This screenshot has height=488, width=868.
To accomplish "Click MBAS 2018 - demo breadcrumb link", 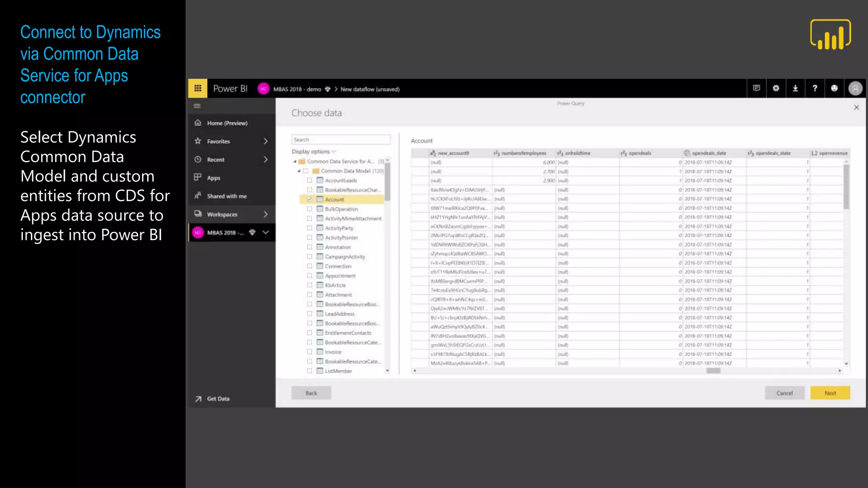I will click(297, 89).
